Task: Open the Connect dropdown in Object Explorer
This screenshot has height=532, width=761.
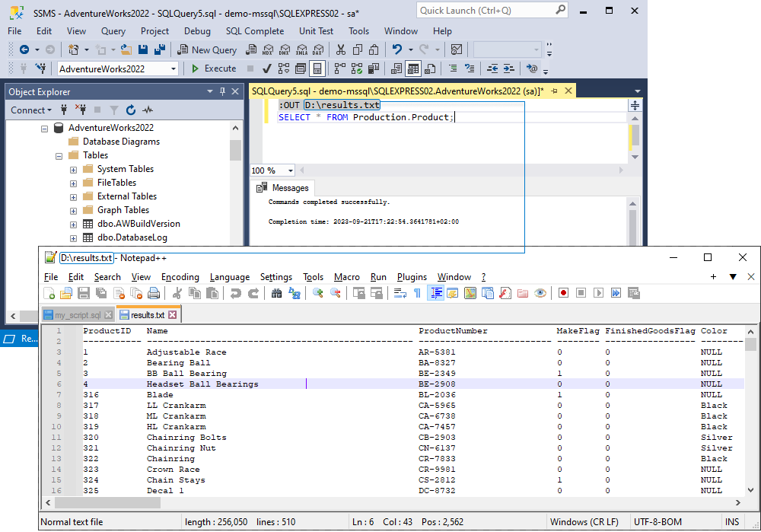Action: coord(31,110)
